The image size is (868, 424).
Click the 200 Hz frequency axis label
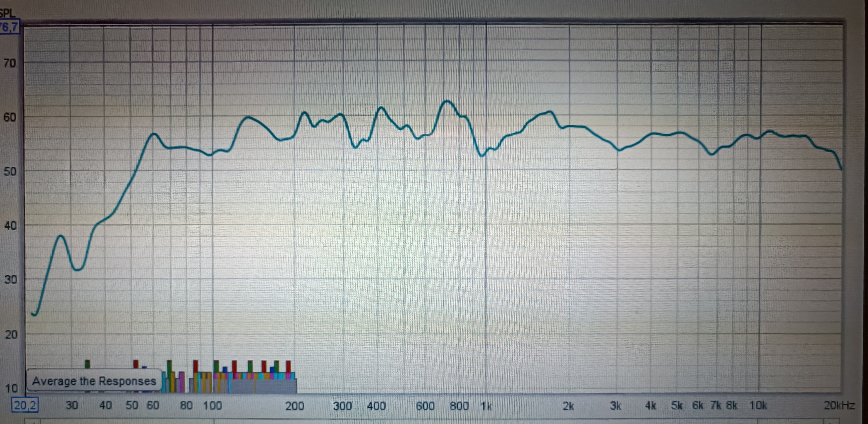pyautogui.click(x=295, y=406)
